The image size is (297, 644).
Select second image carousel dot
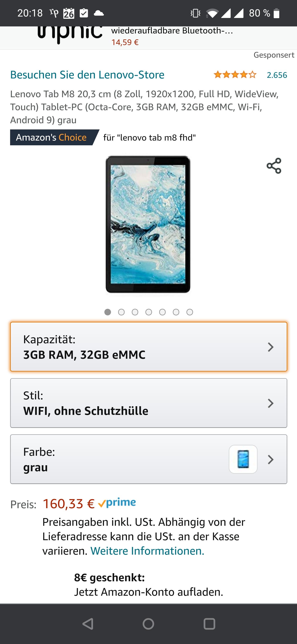pyautogui.click(x=121, y=312)
